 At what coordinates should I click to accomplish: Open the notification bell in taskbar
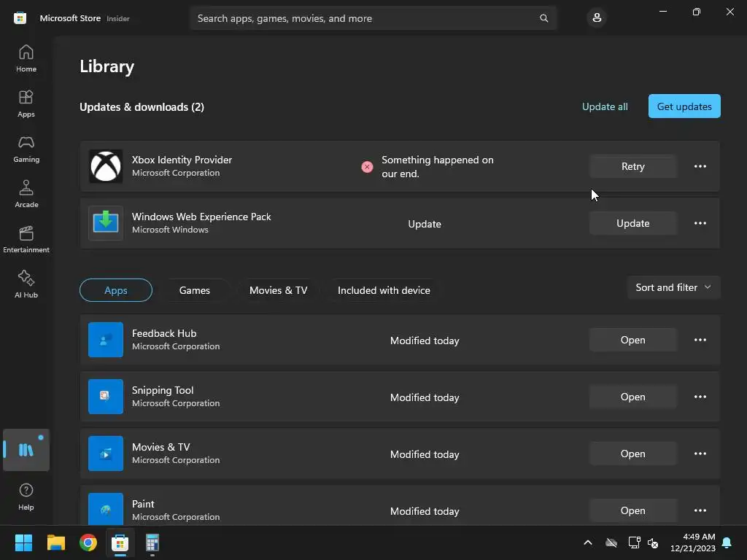pyautogui.click(x=727, y=542)
